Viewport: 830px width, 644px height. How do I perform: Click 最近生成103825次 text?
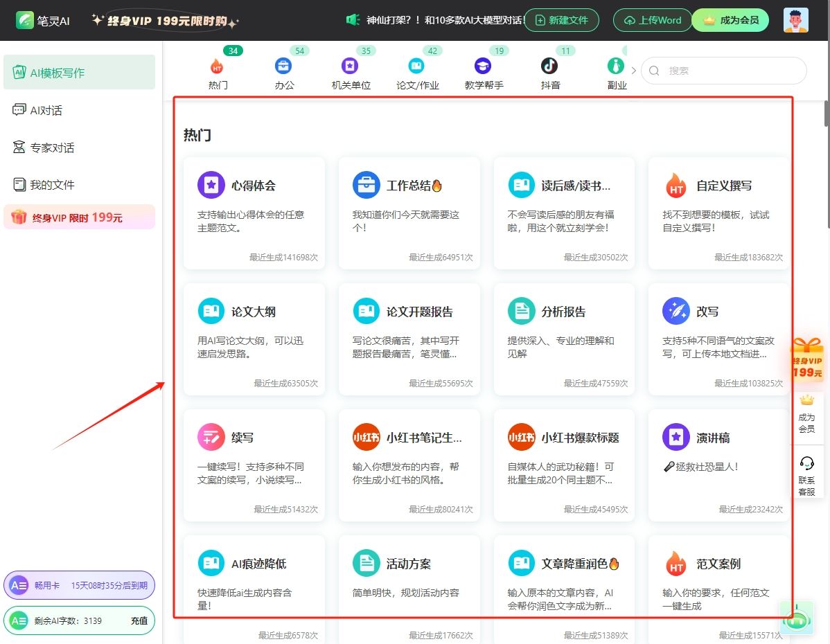[748, 383]
